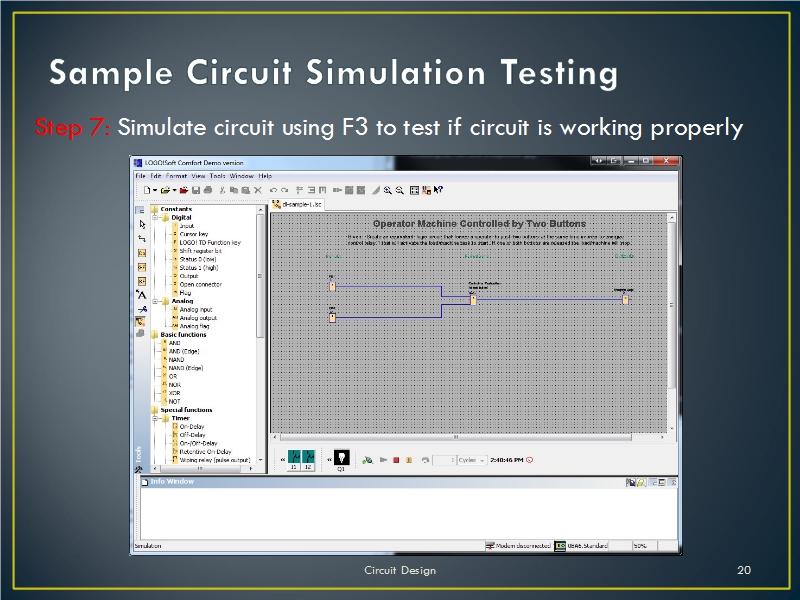Click the Zoom In magnifier icon
800x600 pixels.
[x=388, y=189]
